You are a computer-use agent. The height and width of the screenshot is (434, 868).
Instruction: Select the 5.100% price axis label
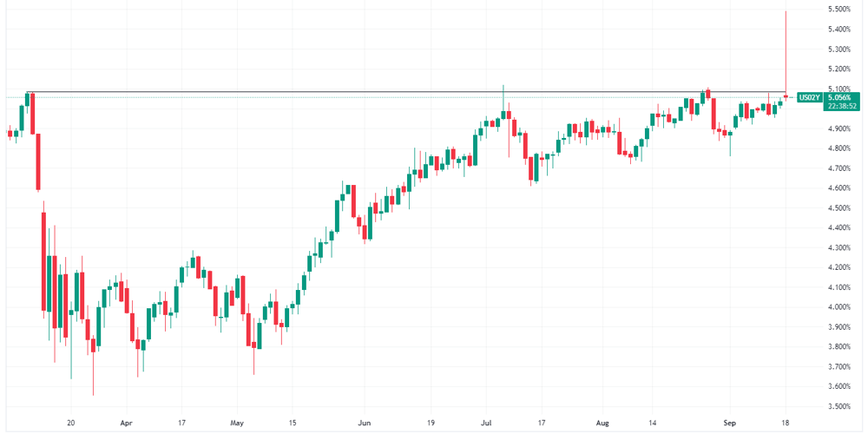(x=839, y=89)
